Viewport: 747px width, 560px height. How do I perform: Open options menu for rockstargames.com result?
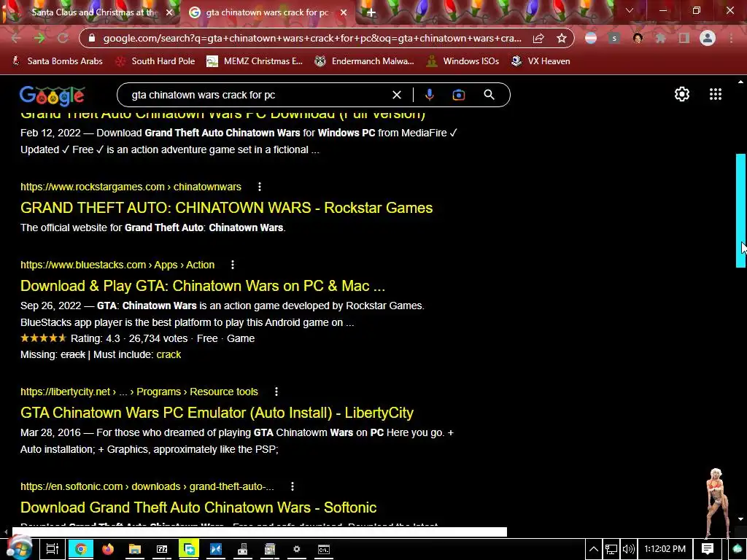tap(260, 187)
